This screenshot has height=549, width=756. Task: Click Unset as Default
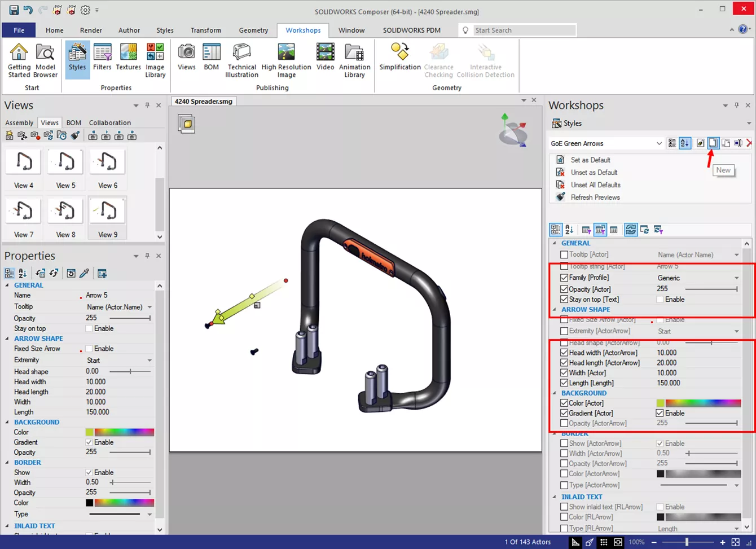[594, 172]
